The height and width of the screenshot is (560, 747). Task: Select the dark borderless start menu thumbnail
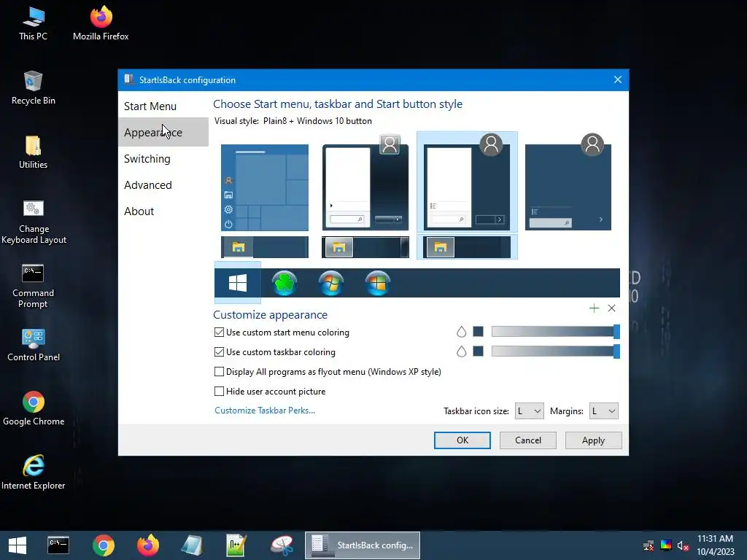click(568, 183)
